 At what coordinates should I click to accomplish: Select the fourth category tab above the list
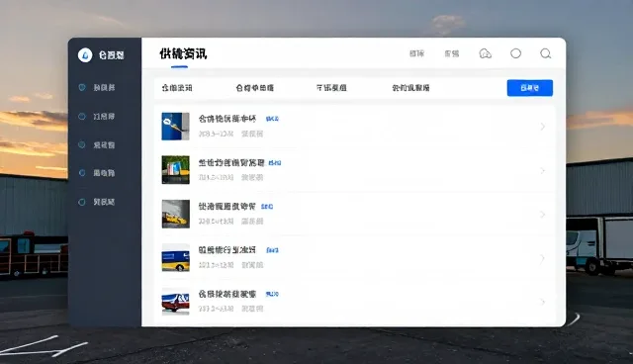[410, 88]
